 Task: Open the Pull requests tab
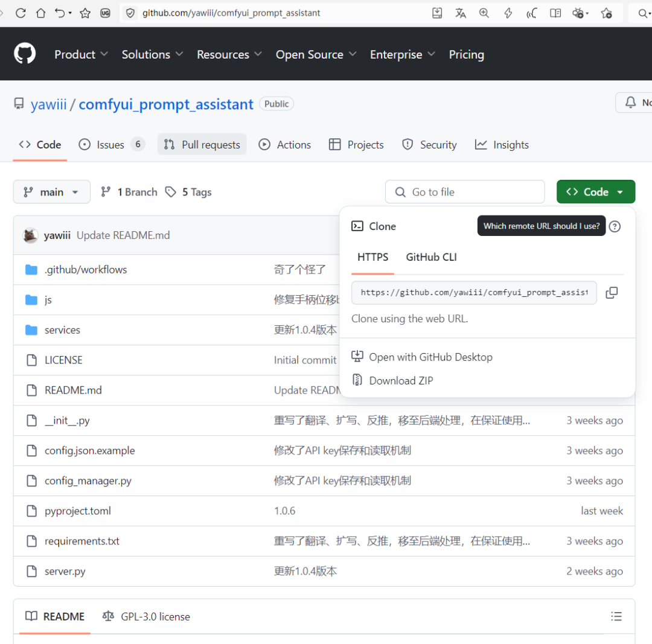(x=202, y=144)
